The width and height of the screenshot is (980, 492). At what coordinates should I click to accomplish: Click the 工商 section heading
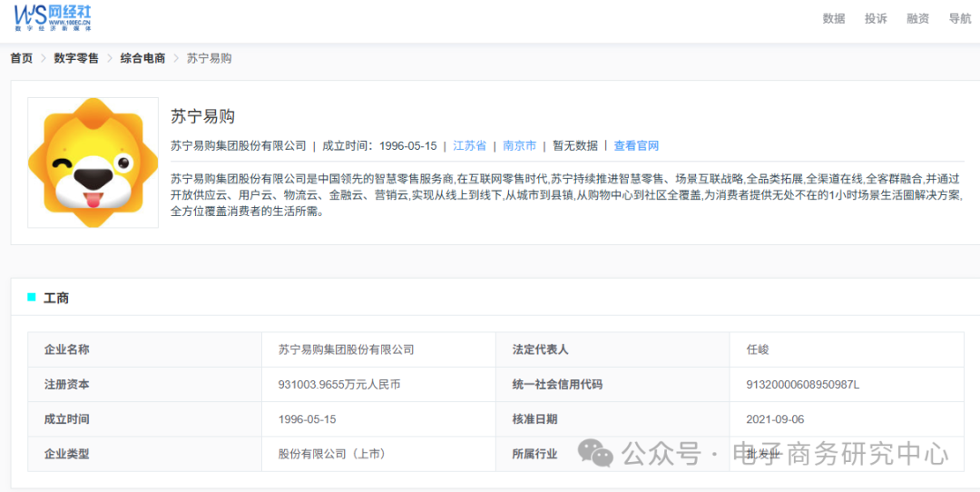tap(56, 299)
